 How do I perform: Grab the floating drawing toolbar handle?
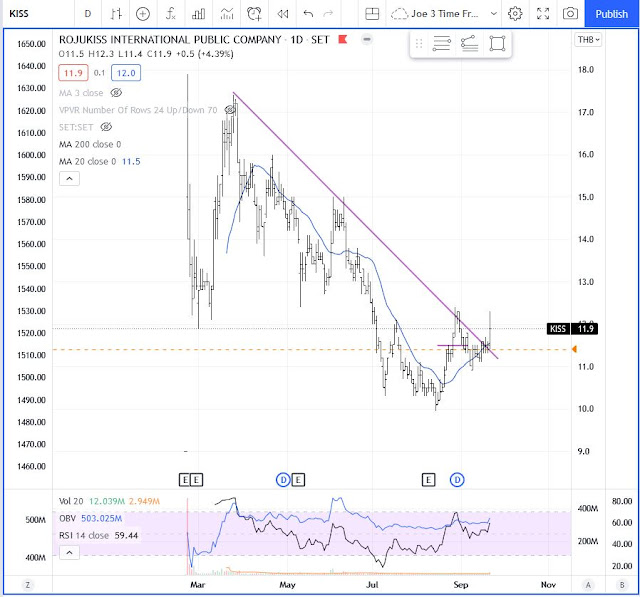419,43
